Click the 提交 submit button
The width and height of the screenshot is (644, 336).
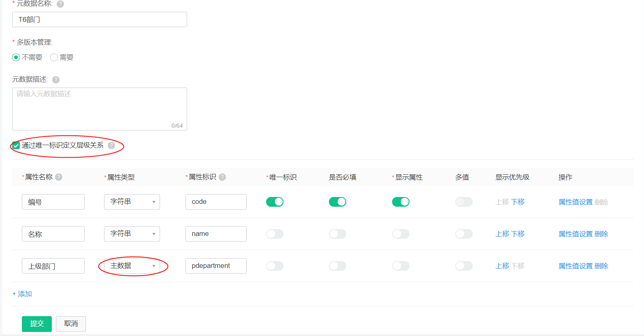tap(37, 324)
